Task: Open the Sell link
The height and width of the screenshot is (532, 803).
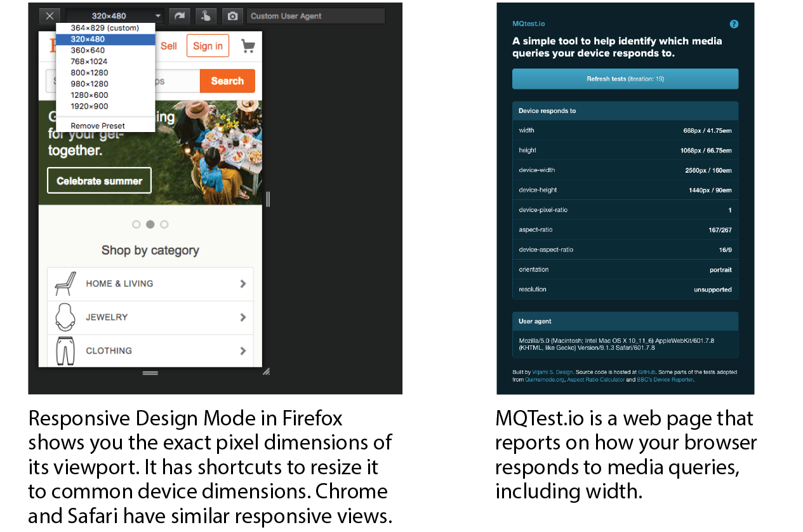Action: coord(169,46)
